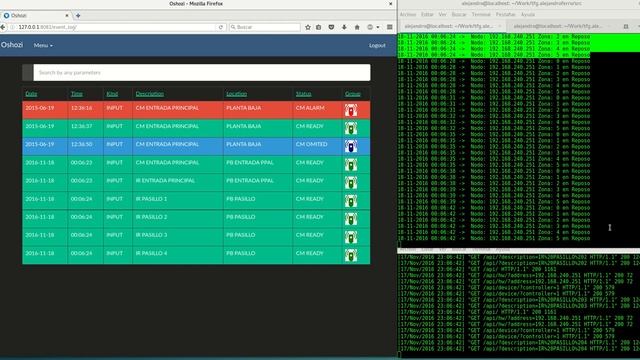Image resolution: width=640 pixels, height=360 pixels.
Task: Open camera icon for the 12:36:37 CM READY row
Action: [x=351, y=128]
